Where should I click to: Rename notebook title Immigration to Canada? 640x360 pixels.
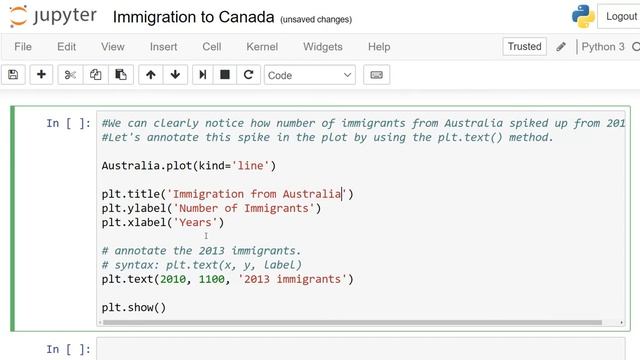pos(193,17)
